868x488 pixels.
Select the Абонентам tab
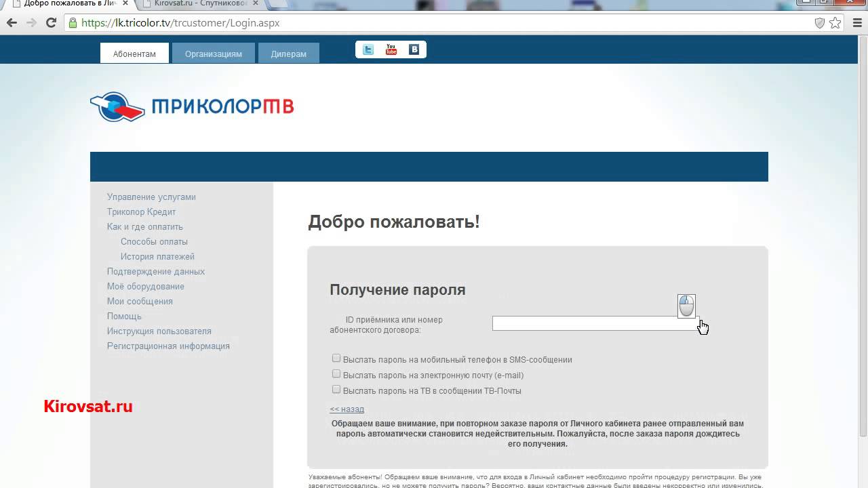tap(134, 54)
